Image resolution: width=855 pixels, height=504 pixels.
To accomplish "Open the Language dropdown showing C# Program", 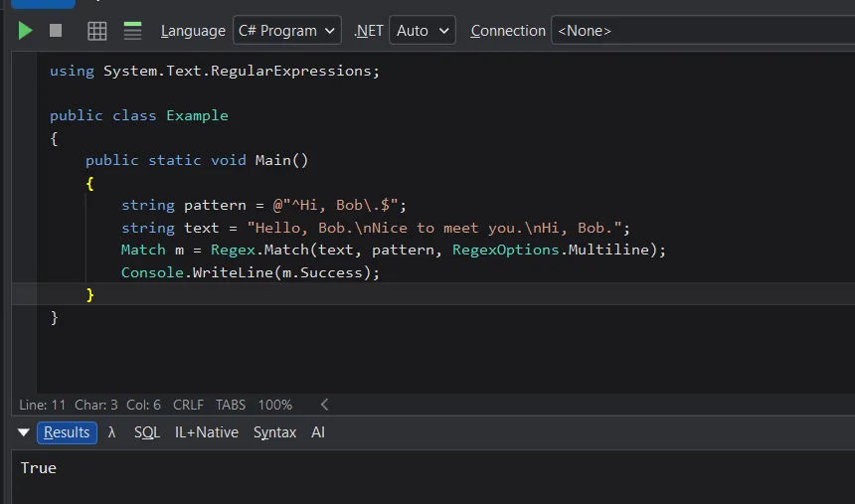I will coord(286,31).
